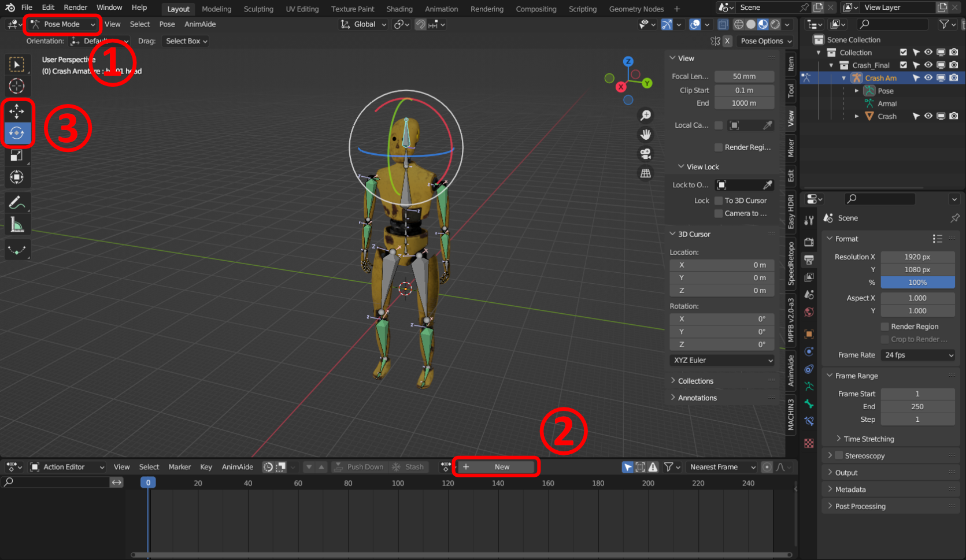
Task: Expand the Collections panel section
Action: click(x=695, y=381)
